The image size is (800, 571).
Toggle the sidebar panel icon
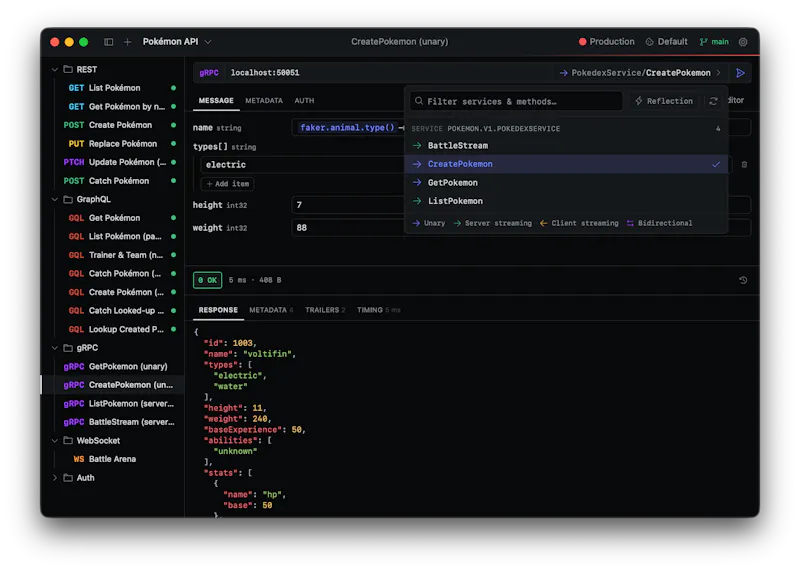(x=109, y=42)
